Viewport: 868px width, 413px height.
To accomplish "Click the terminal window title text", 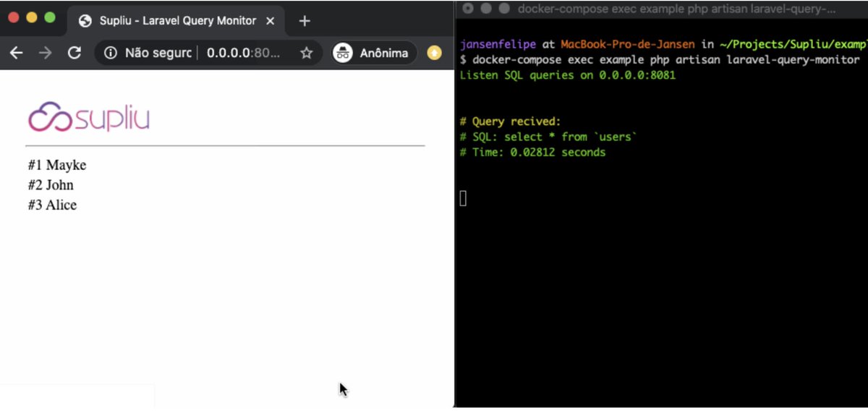I will tap(677, 9).
